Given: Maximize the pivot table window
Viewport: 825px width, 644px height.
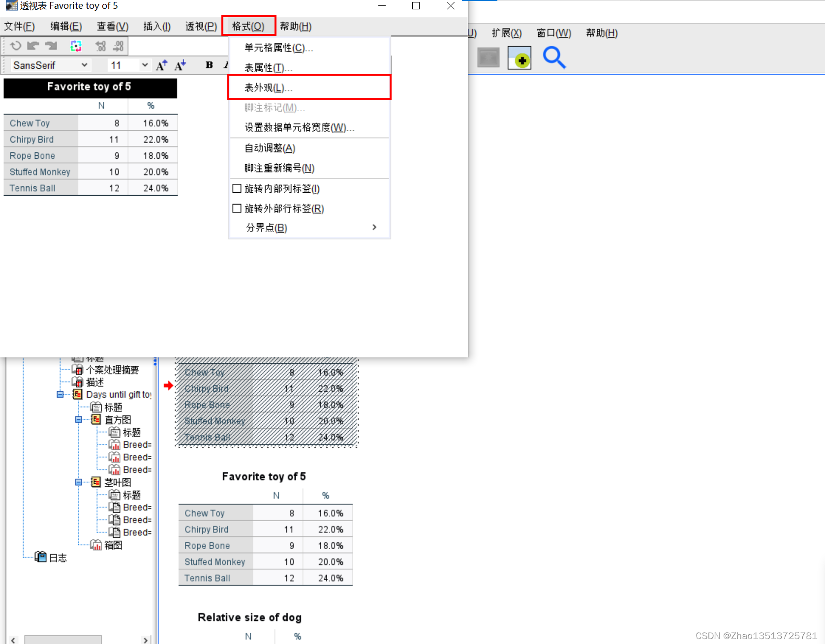Looking at the screenshot, I should pyautogui.click(x=416, y=6).
